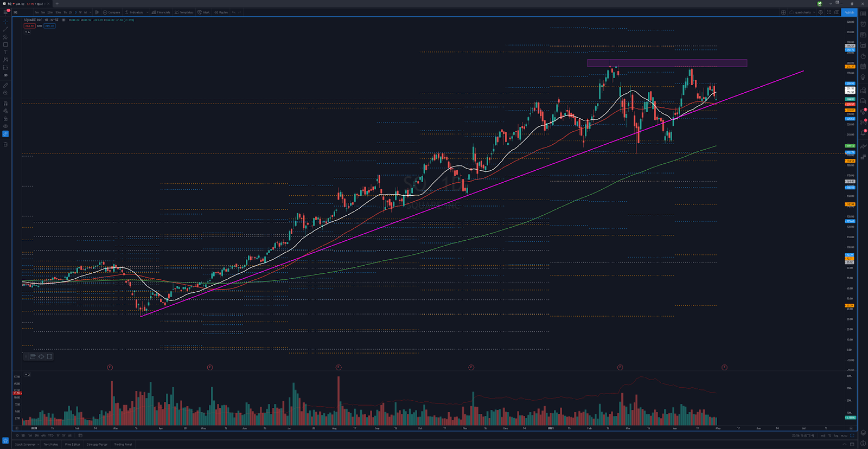Open the Financials menu
The height and width of the screenshot is (449, 868).
click(x=161, y=12)
